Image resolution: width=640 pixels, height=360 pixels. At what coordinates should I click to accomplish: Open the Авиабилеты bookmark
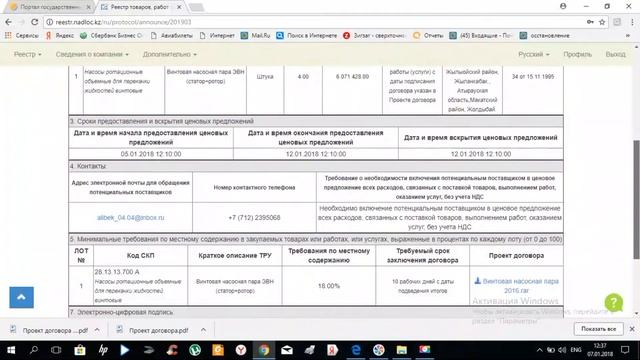click(x=172, y=36)
